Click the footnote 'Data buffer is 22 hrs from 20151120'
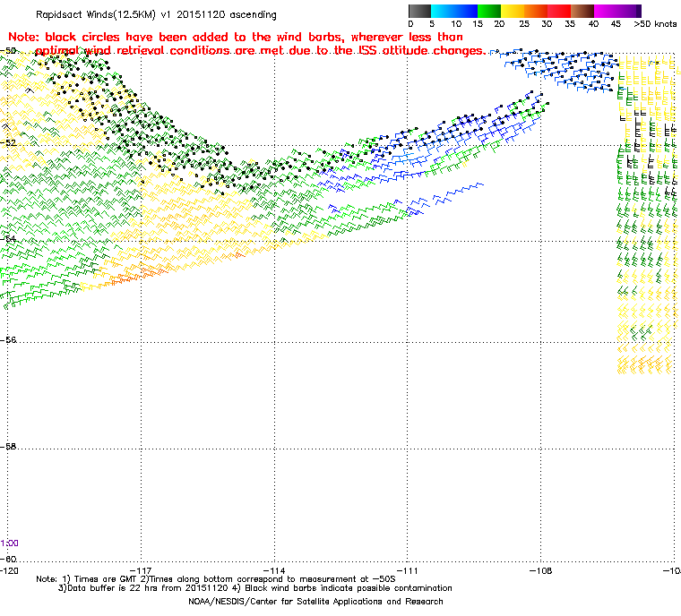Image resolution: width=681 pixels, height=616 pixels. [147, 588]
